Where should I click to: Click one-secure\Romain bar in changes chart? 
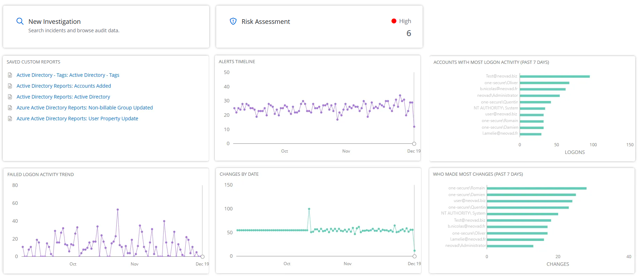[536, 188]
